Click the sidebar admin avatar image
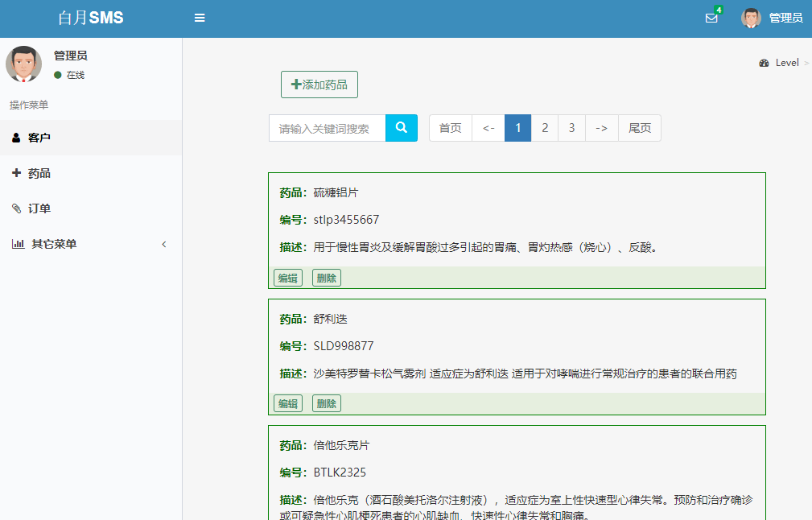This screenshot has width=812, height=520. tap(24, 64)
